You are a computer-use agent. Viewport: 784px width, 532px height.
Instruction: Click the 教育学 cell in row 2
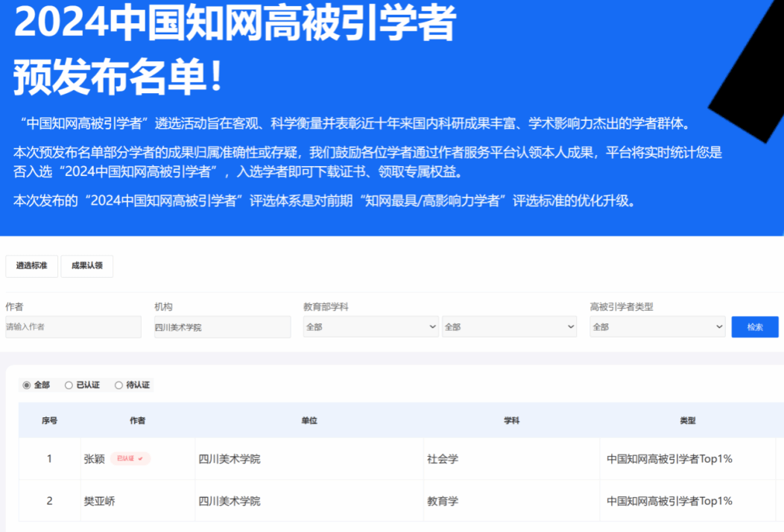(x=443, y=501)
